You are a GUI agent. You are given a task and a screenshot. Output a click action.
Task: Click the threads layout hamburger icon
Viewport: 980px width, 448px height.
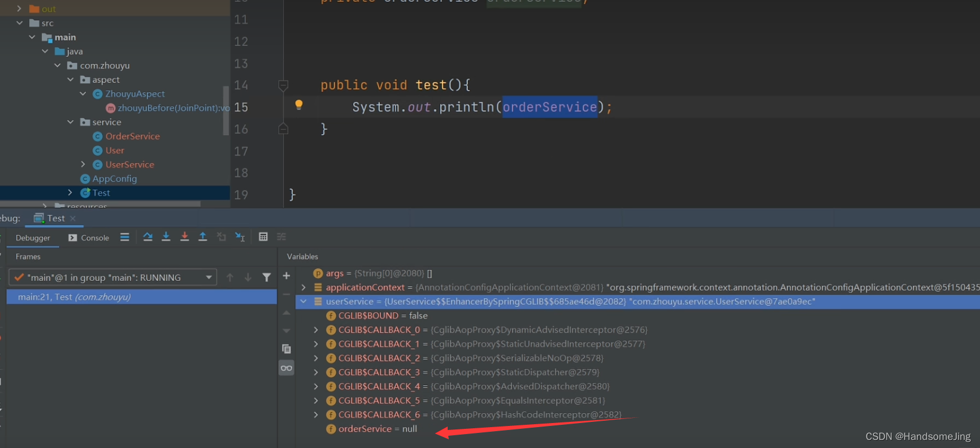coord(125,237)
